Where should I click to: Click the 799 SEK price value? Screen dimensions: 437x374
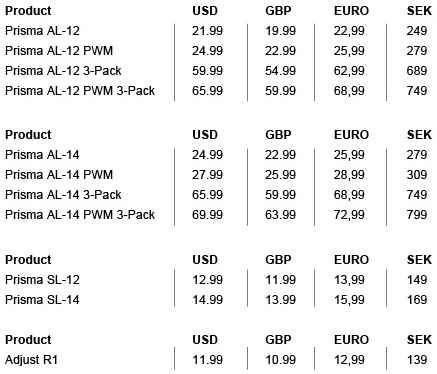[x=417, y=215]
